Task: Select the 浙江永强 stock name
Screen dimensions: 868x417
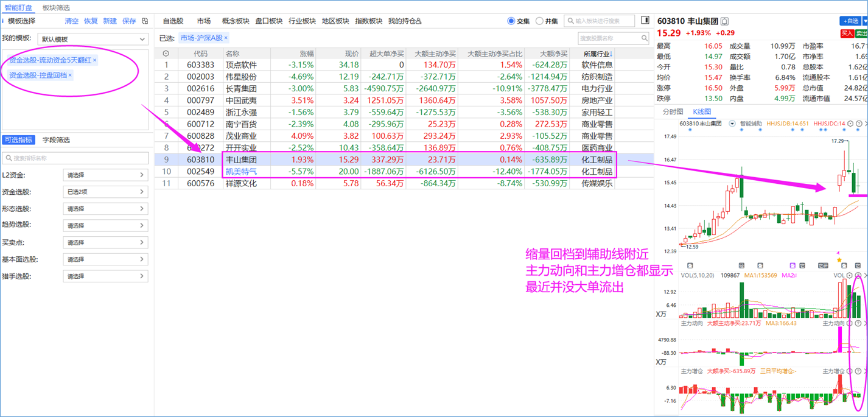Action: [241, 113]
